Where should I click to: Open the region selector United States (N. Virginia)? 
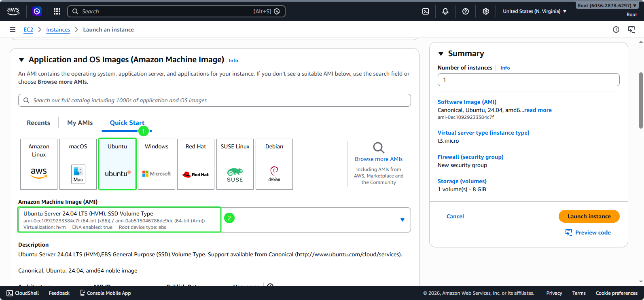535,11
